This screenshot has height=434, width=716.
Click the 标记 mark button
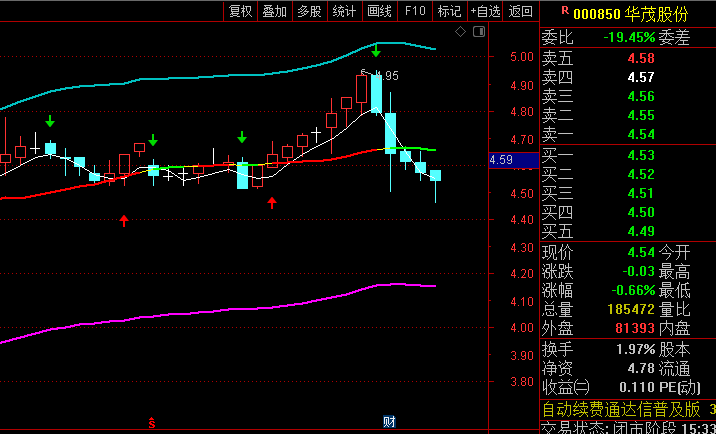(x=449, y=11)
